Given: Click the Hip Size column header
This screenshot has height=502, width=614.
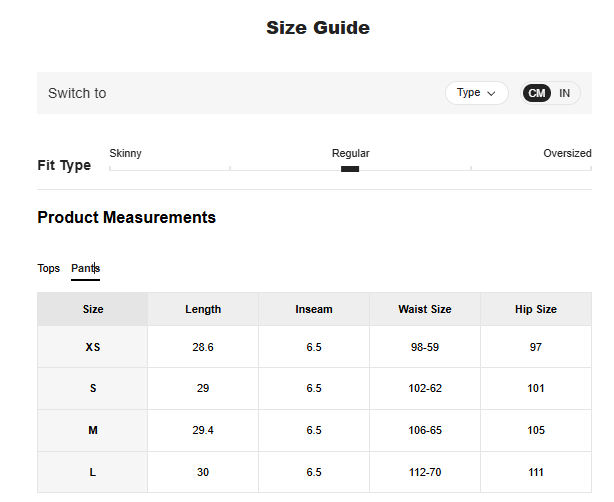Looking at the screenshot, I should click(536, 309).
